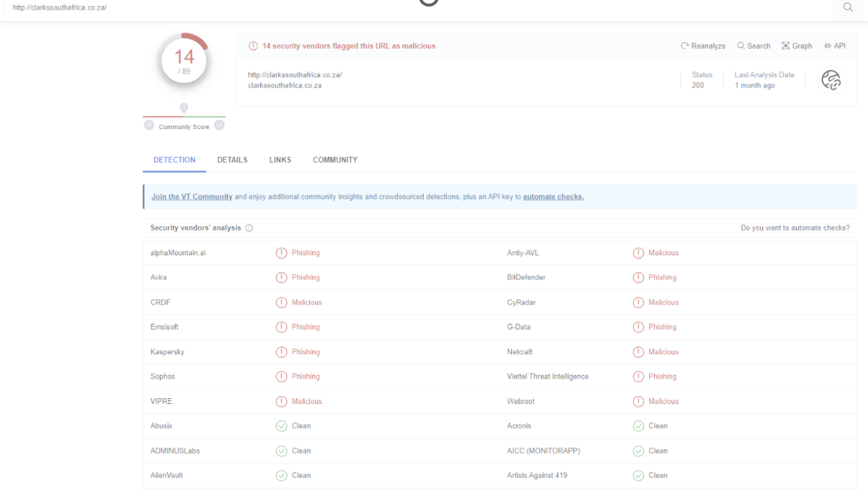Click the Acronis Clean check icon
The height and width of the screenshot is (490, 868).
point(638,426)
